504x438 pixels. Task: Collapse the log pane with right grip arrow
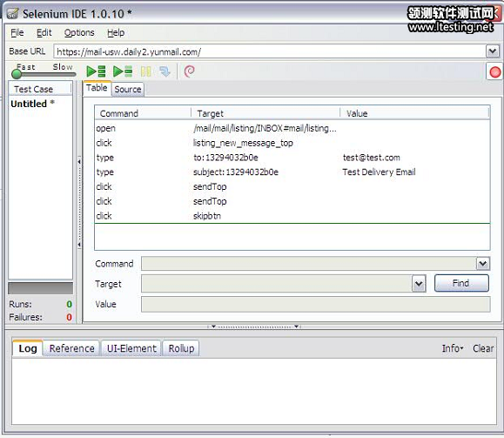pos(296,327)
